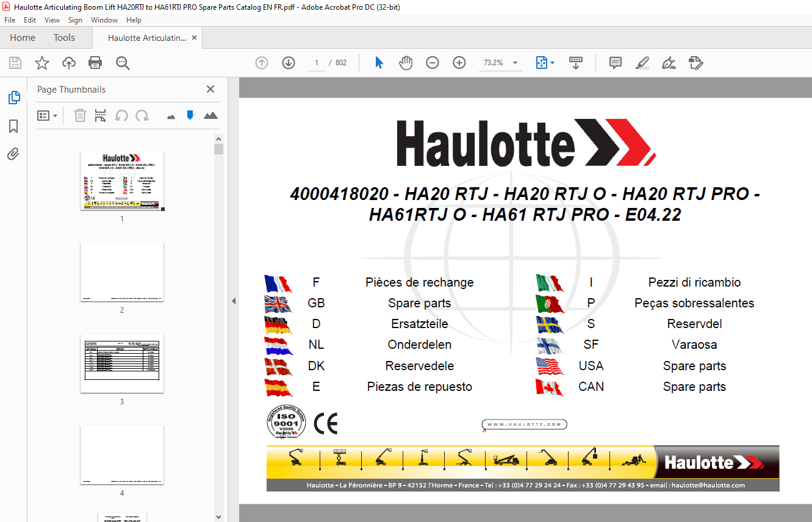
Task: Go to previous page arrow
Action: coord(262,63)
